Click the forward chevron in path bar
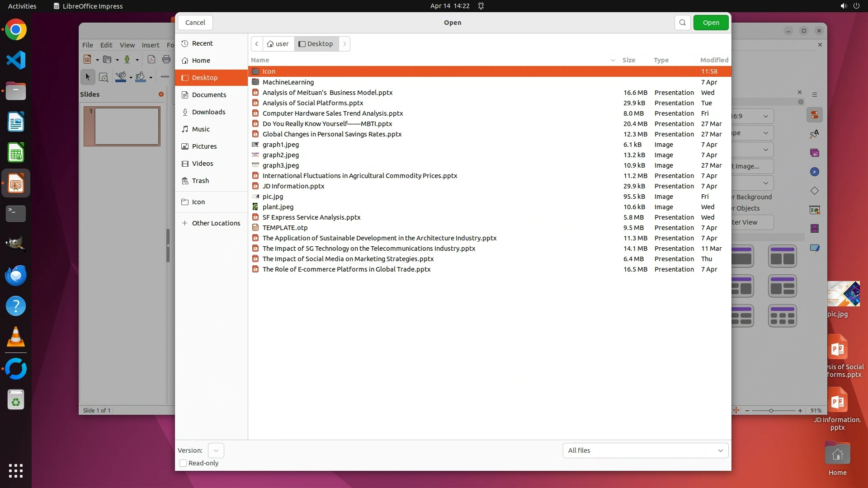The width and height of the screenshot is (868, 488). tap(344, 44)
